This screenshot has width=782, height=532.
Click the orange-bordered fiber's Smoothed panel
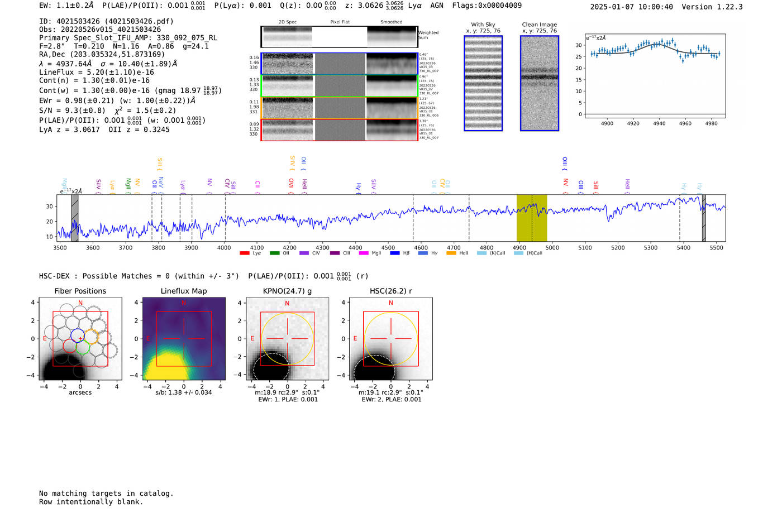392,108
